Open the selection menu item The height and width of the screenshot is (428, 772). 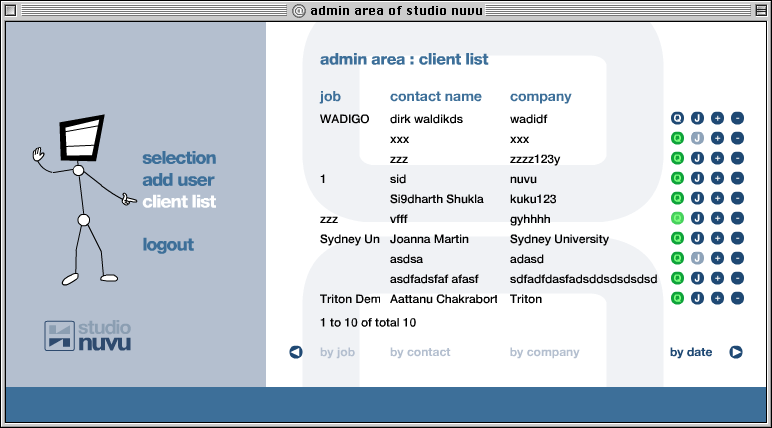click(179, 158)
